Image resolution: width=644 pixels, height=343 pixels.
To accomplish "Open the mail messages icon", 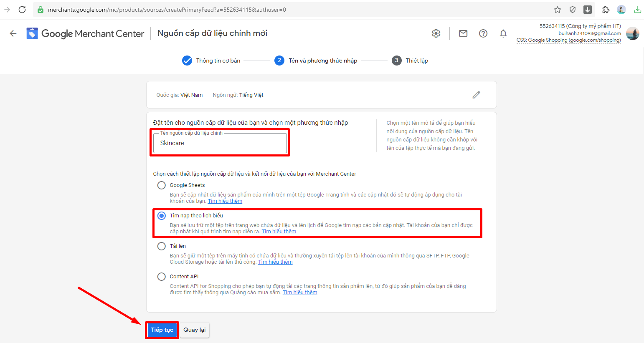I will 463,33.
